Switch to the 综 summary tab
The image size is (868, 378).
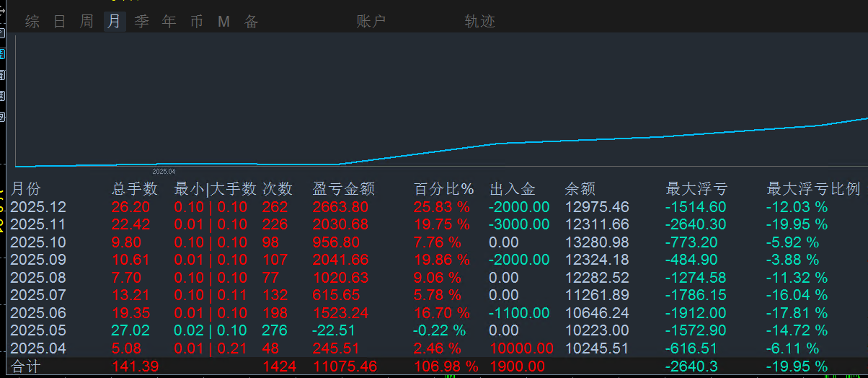(32, 22)
